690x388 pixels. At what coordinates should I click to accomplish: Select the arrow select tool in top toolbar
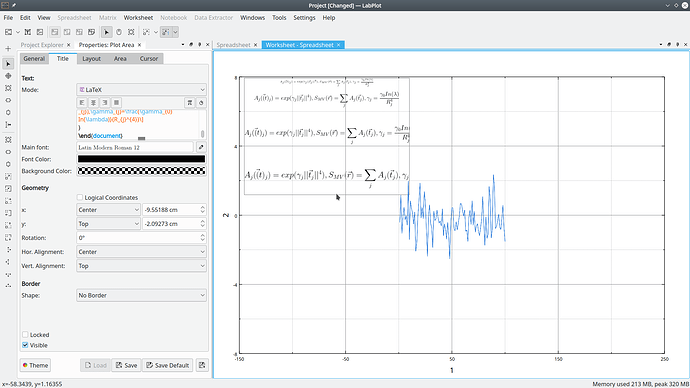106,32
